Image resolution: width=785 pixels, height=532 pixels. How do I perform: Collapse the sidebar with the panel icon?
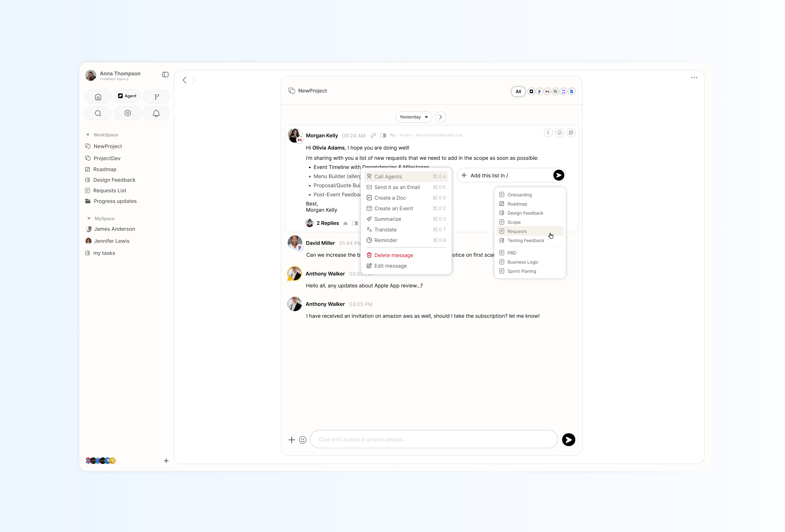click(165, 75)
